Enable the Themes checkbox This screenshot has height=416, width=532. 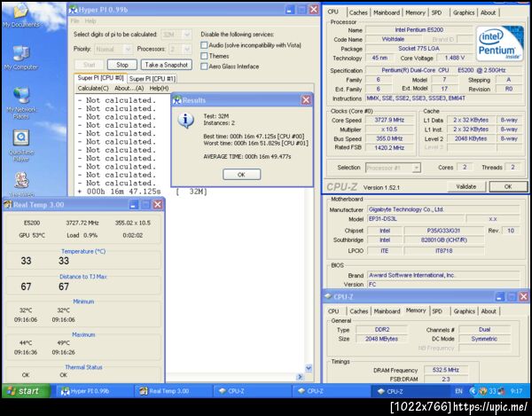point(204,56)
